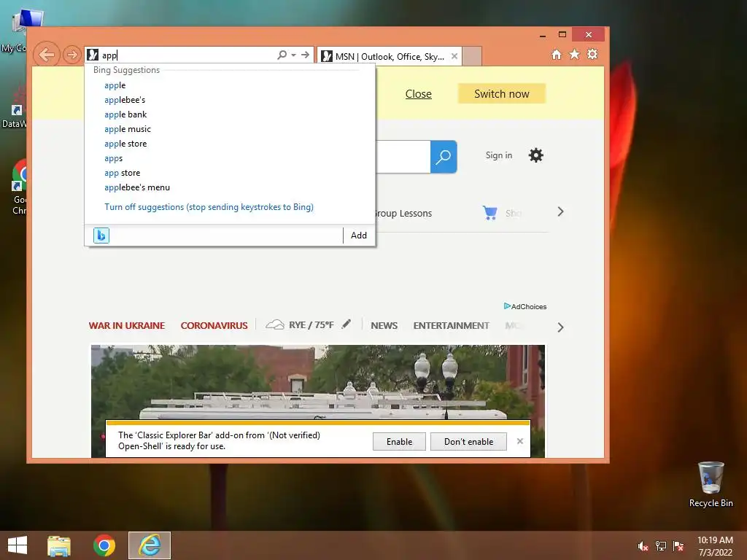Expand shortcuts row with right chevron

(x=561, y=212)
